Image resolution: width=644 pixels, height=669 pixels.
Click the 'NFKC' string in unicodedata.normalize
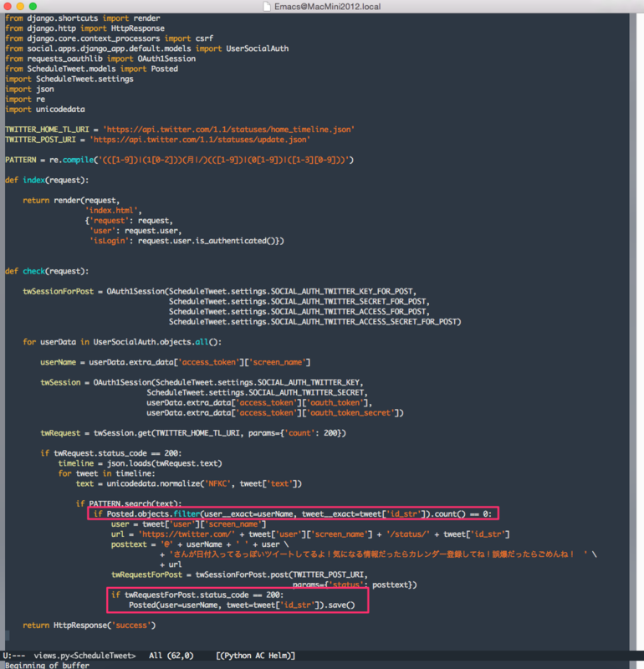coord(217,484)
